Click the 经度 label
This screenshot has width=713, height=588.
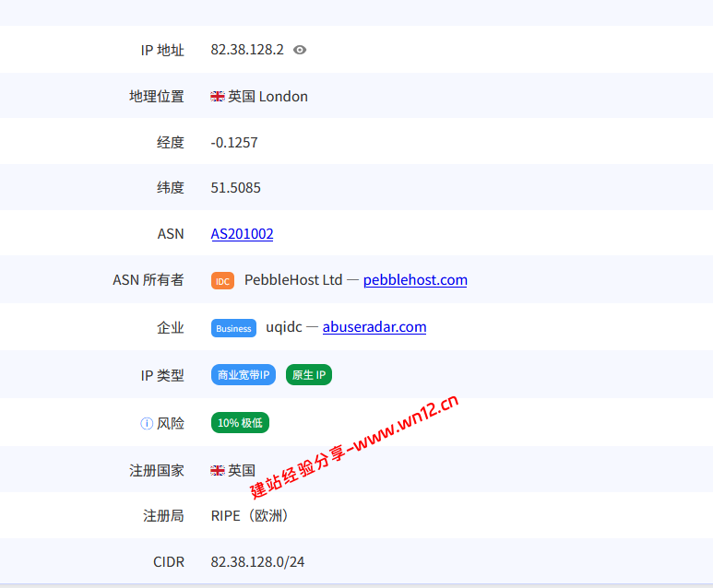coord(171,143)
